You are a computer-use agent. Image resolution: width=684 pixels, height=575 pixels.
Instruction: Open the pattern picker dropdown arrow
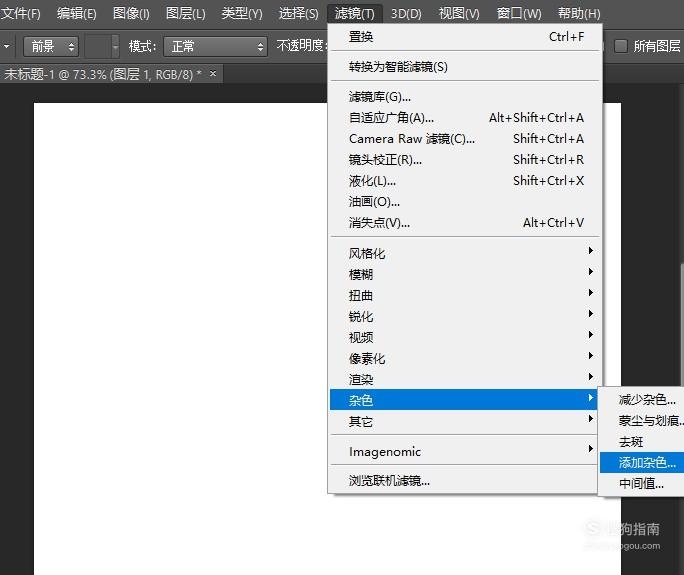[115, 46]
